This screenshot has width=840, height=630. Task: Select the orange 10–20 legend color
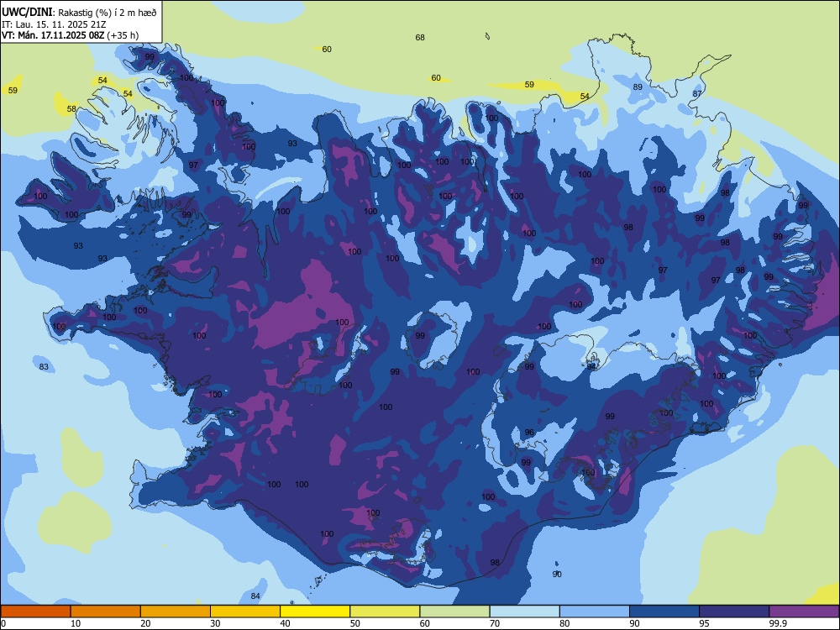106,612
